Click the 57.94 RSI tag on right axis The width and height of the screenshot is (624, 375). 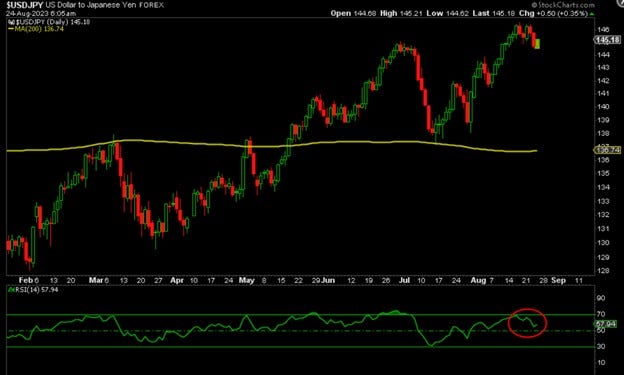pyautogui.click(x=606, y=324)
